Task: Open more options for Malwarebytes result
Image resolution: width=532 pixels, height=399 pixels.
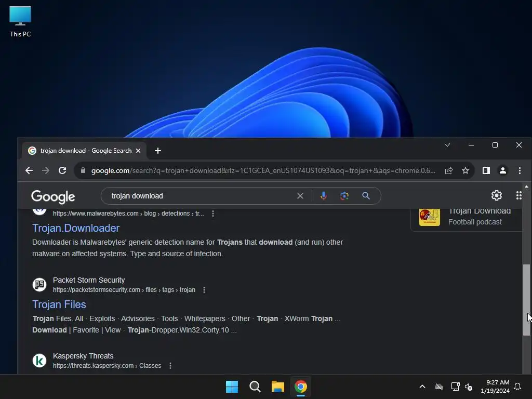Action: 212,214
